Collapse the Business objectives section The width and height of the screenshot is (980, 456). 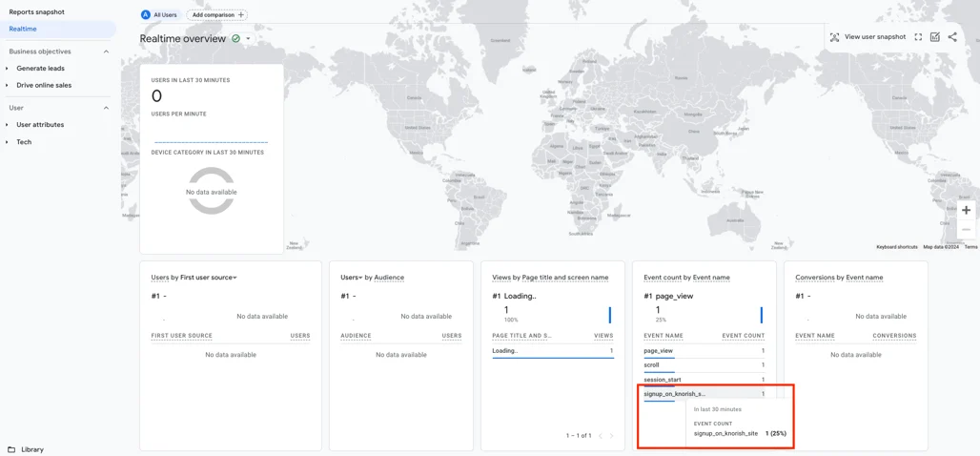[x=106, y=52]
